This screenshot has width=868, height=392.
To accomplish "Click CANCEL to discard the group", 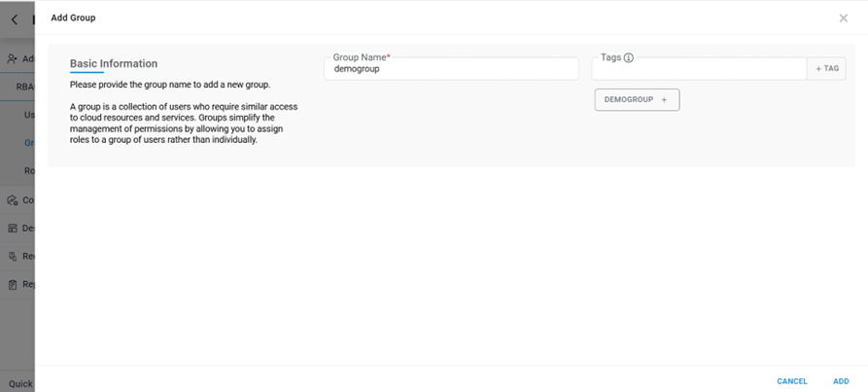I will pyautogui.click(x=791, y=381).
